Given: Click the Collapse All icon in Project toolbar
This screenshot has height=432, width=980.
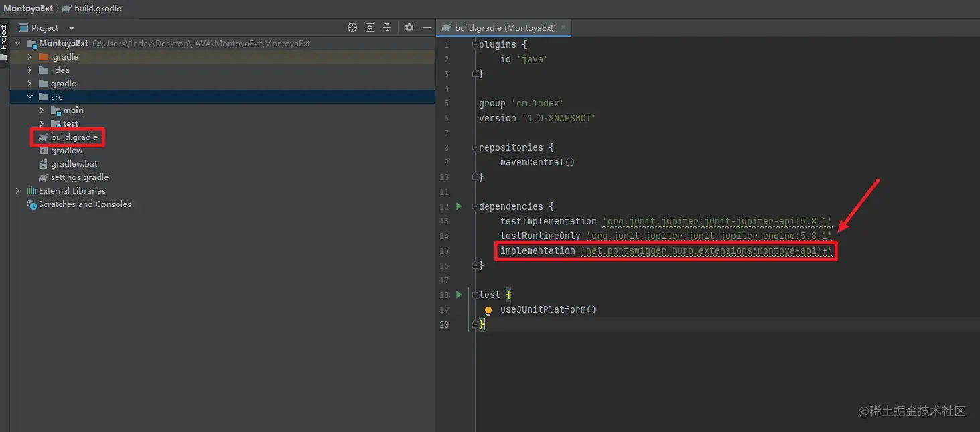Looking at the screenshot, I should (x=387, y=27).
